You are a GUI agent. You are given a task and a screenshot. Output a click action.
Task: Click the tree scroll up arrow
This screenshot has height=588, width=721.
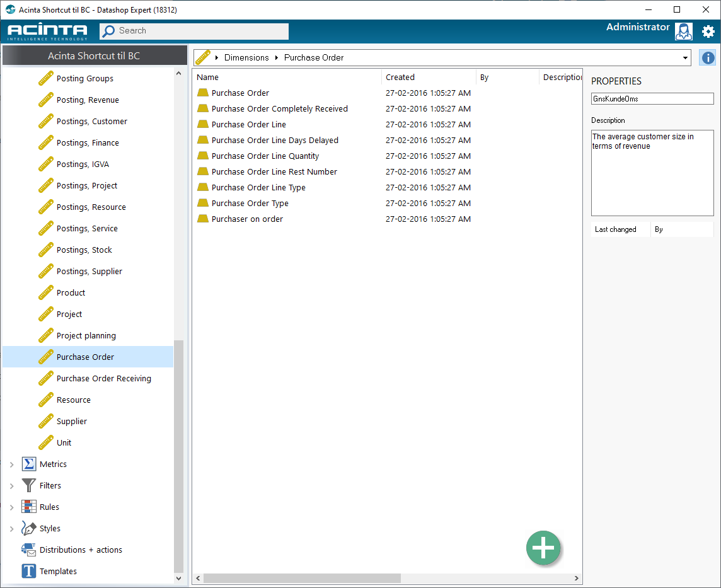click(x=178, y=74)
